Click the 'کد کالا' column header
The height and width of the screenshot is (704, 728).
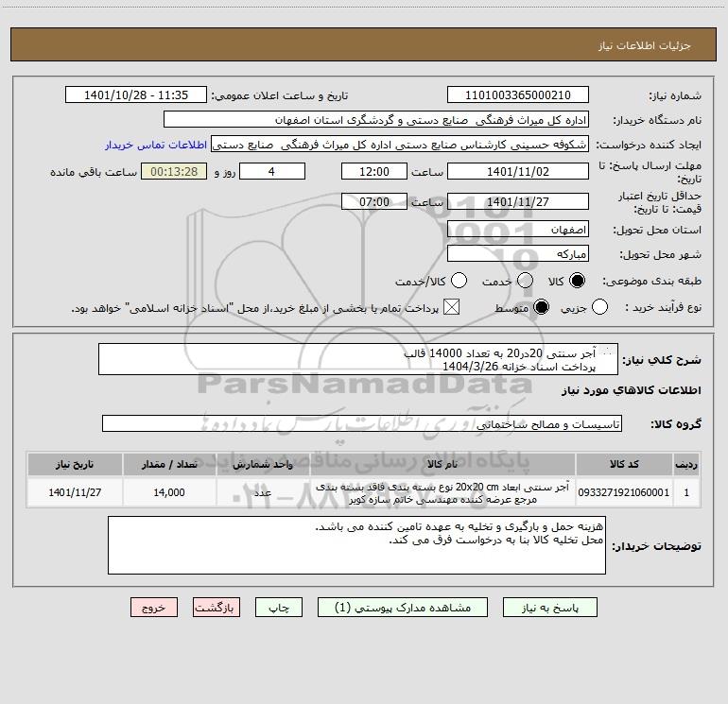624,464
